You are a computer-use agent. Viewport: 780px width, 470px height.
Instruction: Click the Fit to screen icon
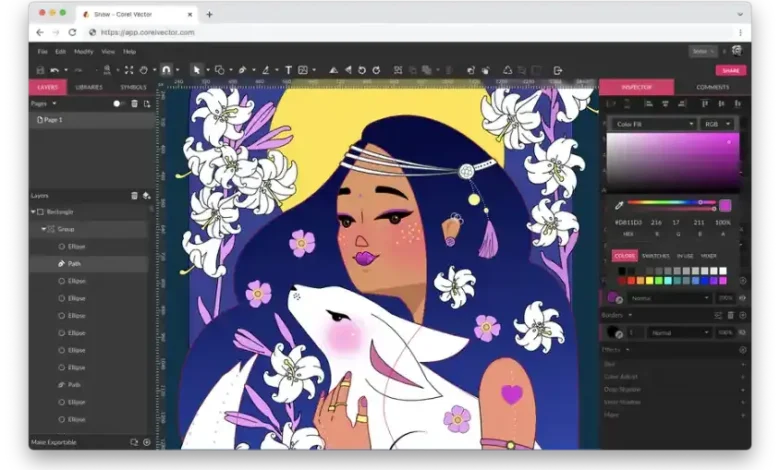coord(129,70)
